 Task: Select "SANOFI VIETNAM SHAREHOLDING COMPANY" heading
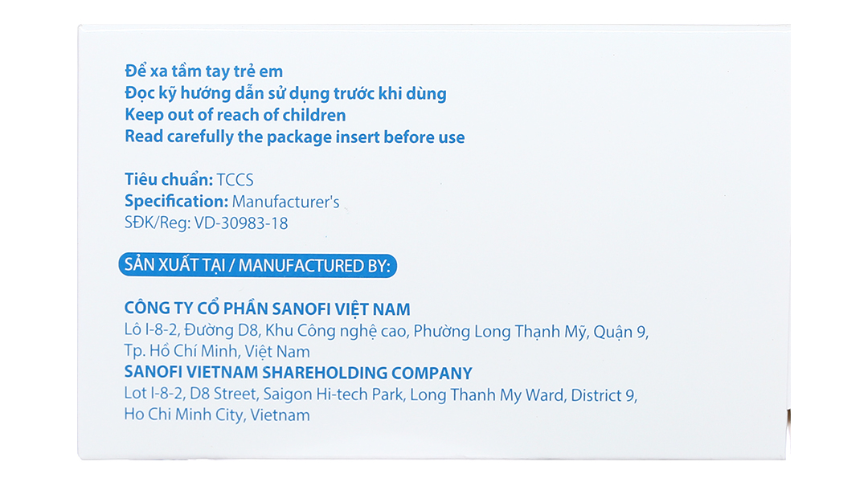(x=298, y=374)
